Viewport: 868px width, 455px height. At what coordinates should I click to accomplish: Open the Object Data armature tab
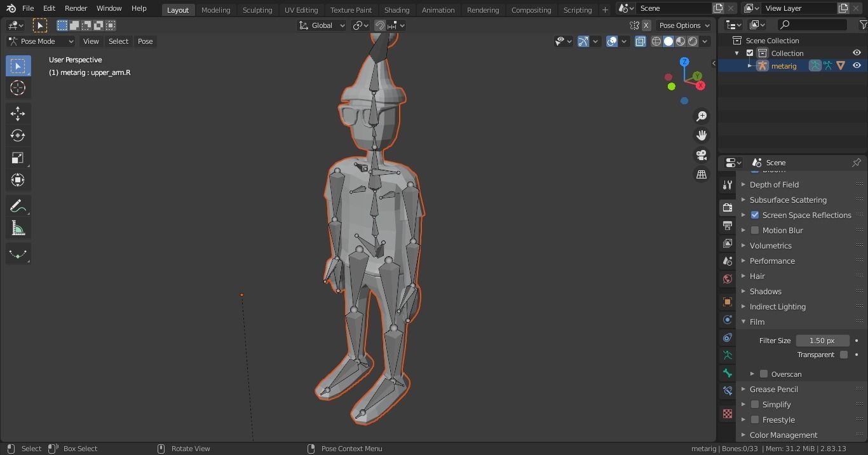[x=728, y=355]
